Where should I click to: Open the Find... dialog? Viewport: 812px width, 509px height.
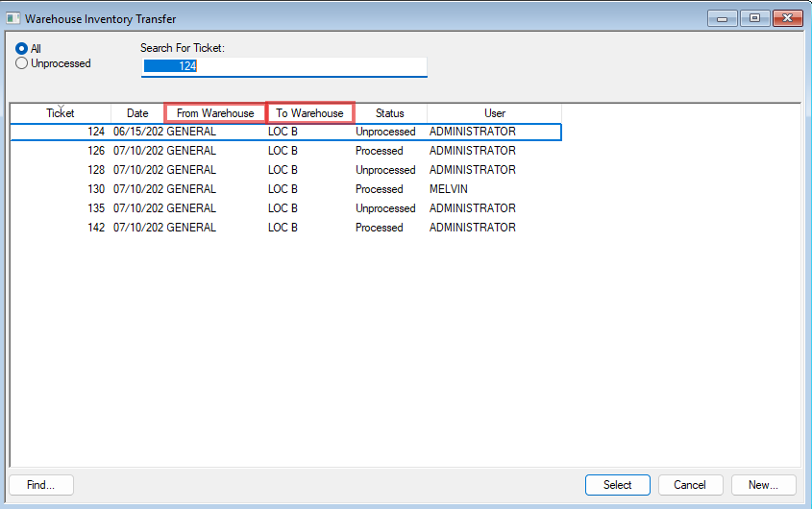pyautogui.click(x=41, y=485)
